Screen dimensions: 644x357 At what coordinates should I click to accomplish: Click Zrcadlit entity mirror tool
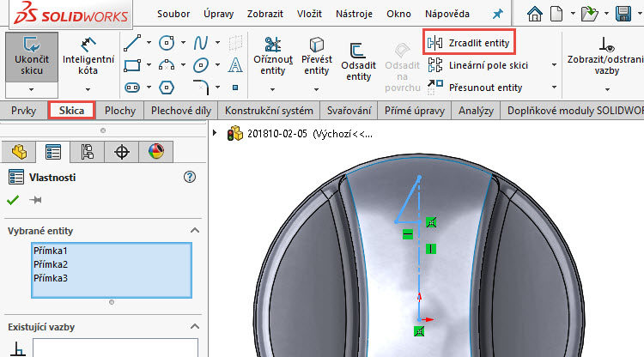(x=469, y=43)
